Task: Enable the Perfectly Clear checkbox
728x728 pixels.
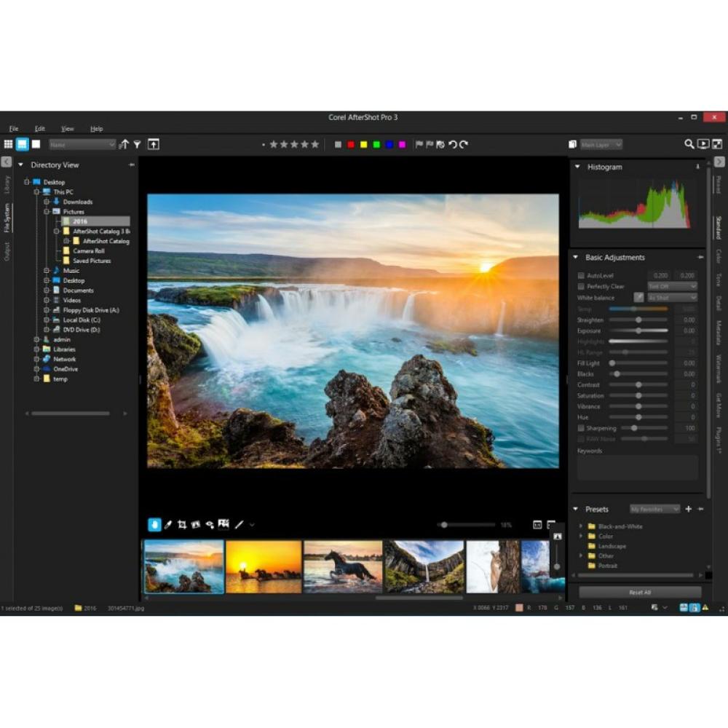Action: pyautogui.click(x=580, y=286)
